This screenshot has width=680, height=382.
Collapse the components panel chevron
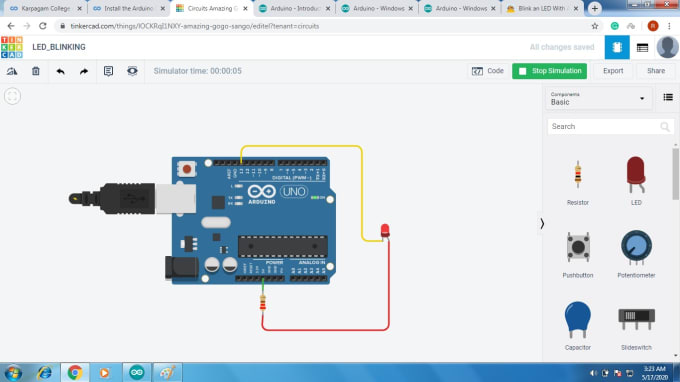point(542,224)
